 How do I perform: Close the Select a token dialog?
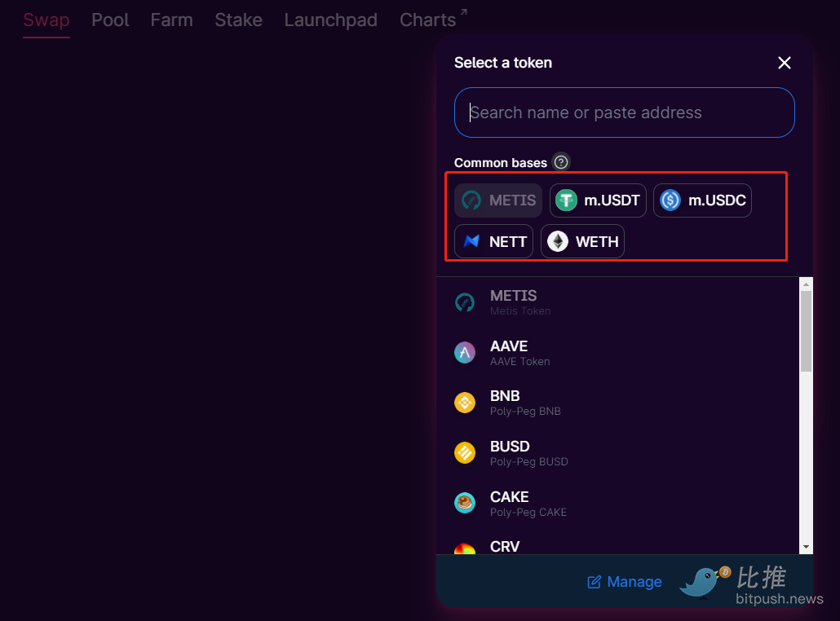(x=785, y=63)
